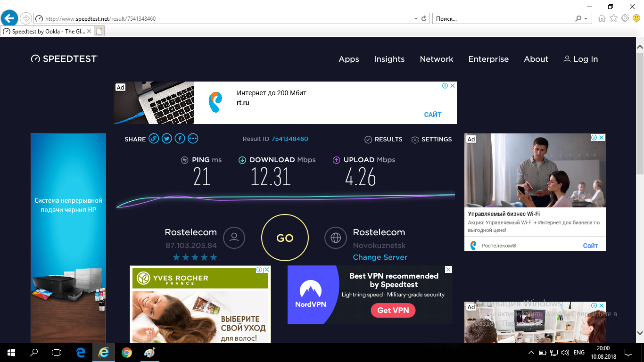This screenshot has height=362, width=644.
Task: Share result on Facebook
Action: [x=180, y=139]
